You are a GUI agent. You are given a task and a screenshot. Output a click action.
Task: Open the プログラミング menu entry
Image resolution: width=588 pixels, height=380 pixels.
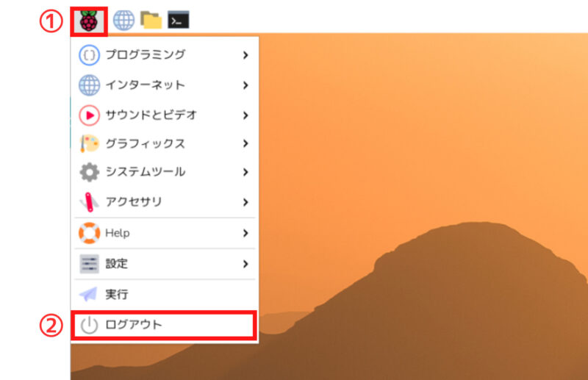145,55
